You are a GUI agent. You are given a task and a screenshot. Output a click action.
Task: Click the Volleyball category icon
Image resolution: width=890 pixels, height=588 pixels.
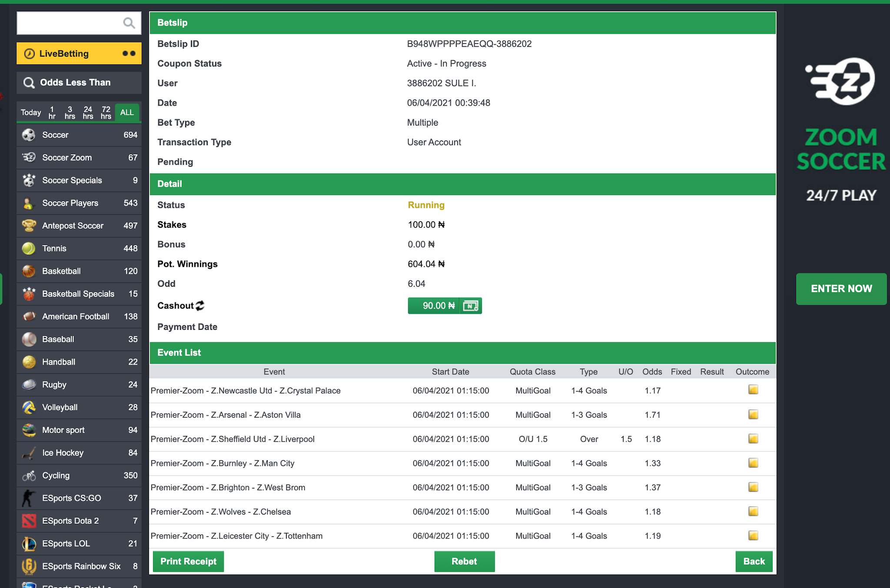29,407
